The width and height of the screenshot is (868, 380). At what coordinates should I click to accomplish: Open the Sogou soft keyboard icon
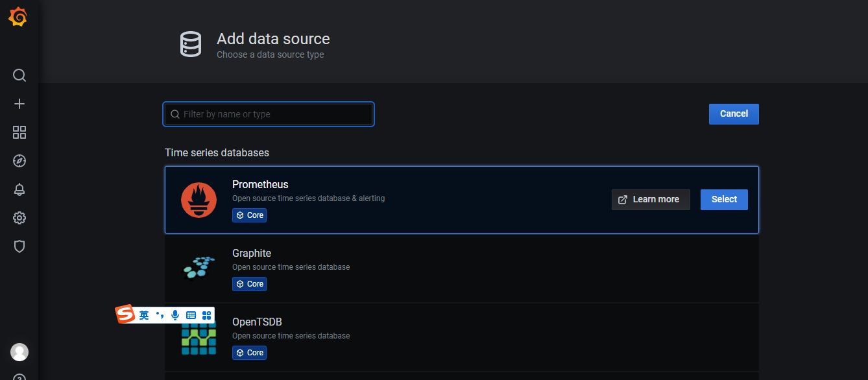[x=191, y=315]
